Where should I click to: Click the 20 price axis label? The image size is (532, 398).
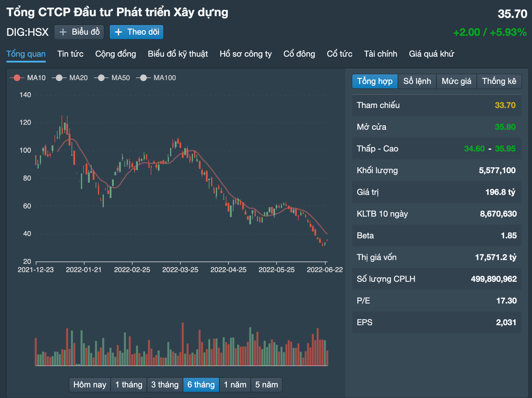click(27, 262)
